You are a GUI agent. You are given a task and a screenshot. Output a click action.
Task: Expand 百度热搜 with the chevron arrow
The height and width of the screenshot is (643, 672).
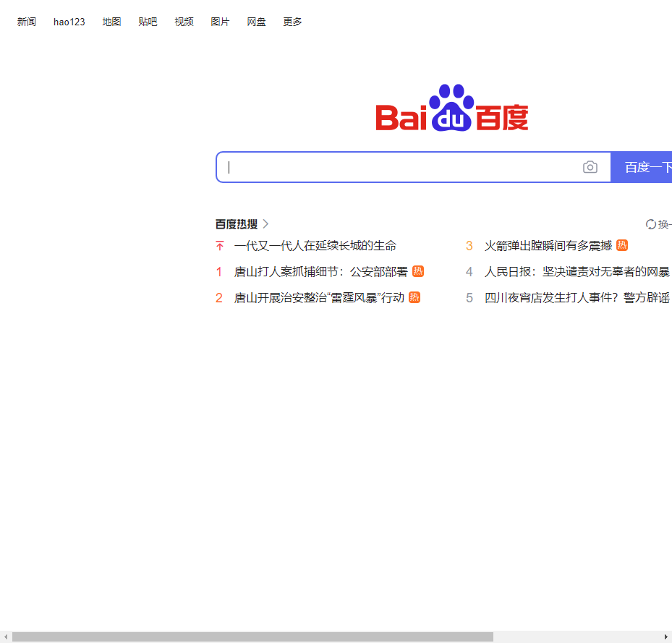click(x=265, y=223)
